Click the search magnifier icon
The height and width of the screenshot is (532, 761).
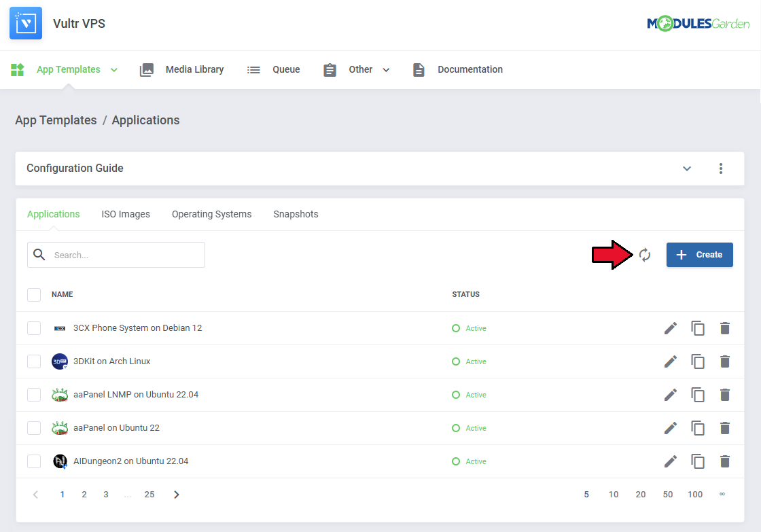tap(39, 254)
